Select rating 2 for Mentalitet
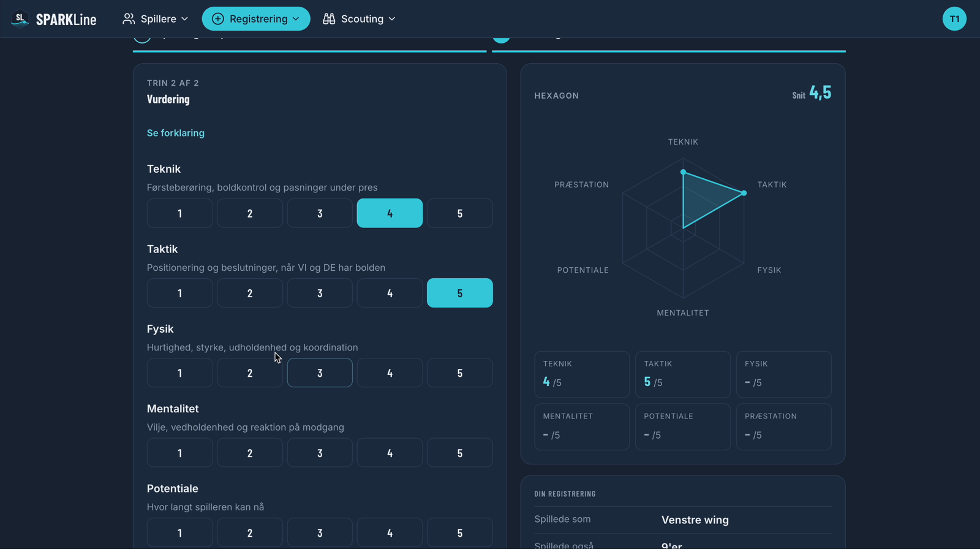This screenshot has width=980, height=549. [x=250, y=453]
